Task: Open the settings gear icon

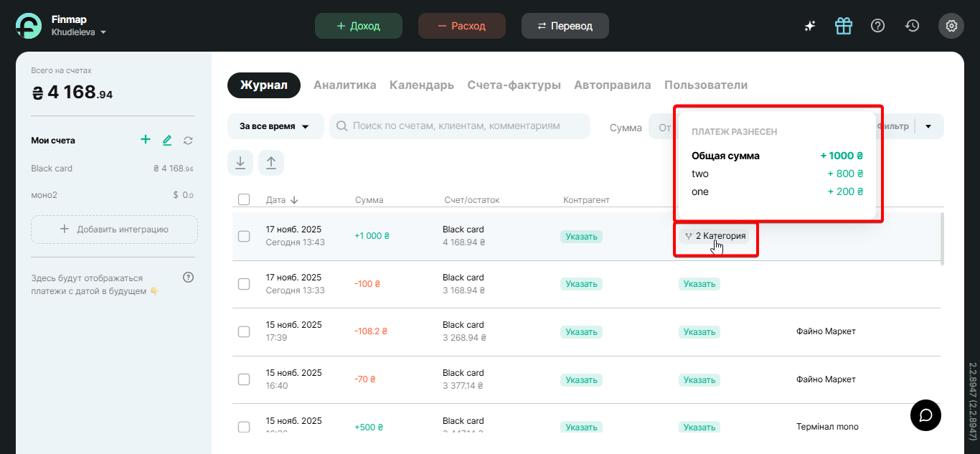Action: click(951, 26)
